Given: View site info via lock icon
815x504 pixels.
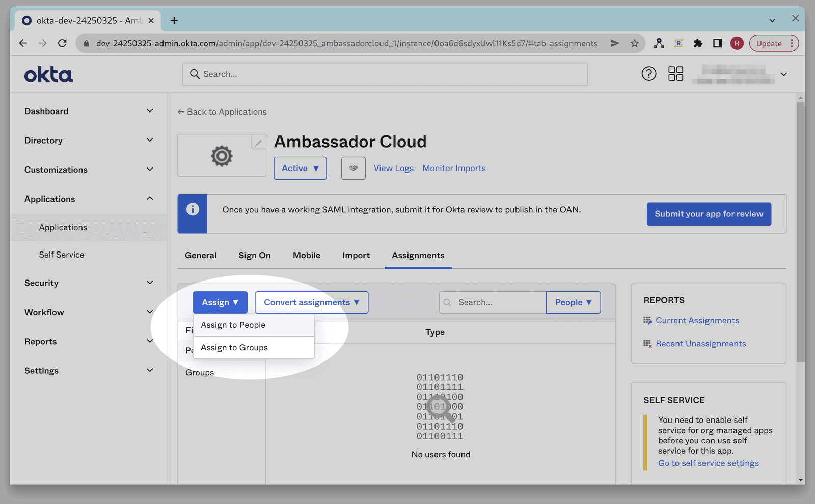Looking at the screenshot, I should 86,43.
